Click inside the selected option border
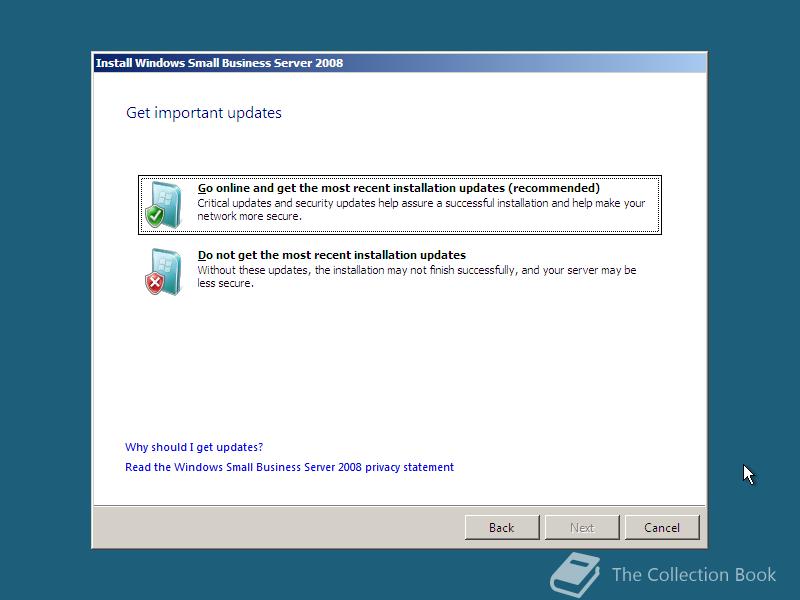 click(x=400, y=203)
